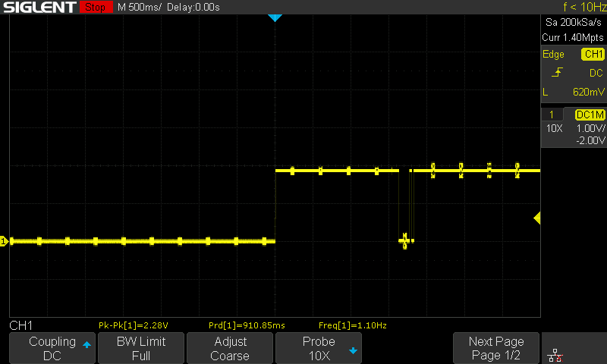Click the SIGLENT logo
607x364 pixels.
point(39,7)
